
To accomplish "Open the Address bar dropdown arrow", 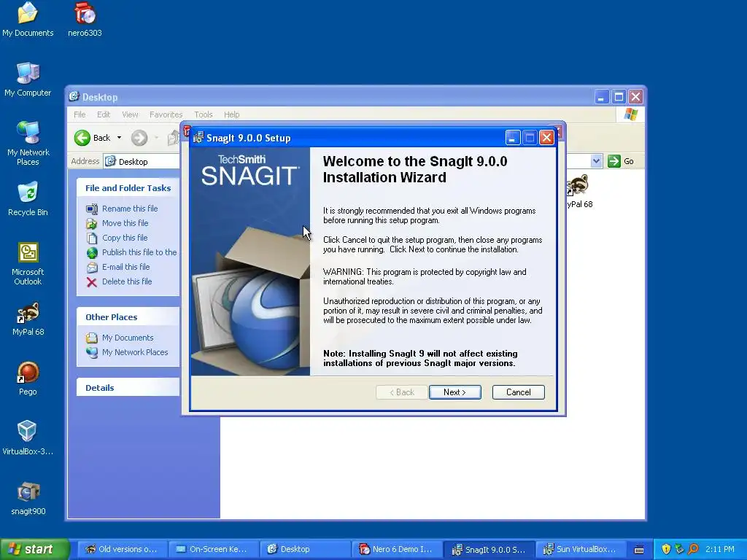I will coord(596,161).
